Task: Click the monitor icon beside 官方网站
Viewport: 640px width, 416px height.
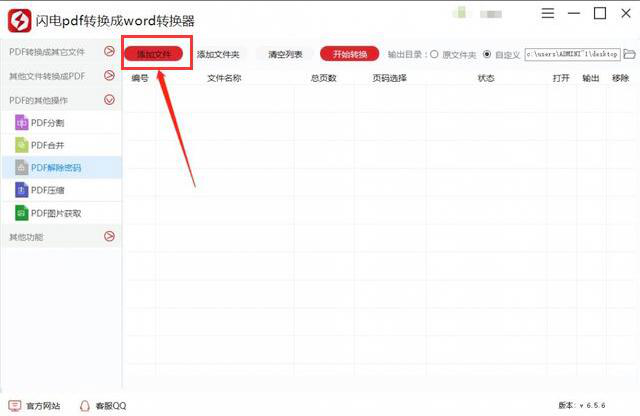Action: point(15,405)
